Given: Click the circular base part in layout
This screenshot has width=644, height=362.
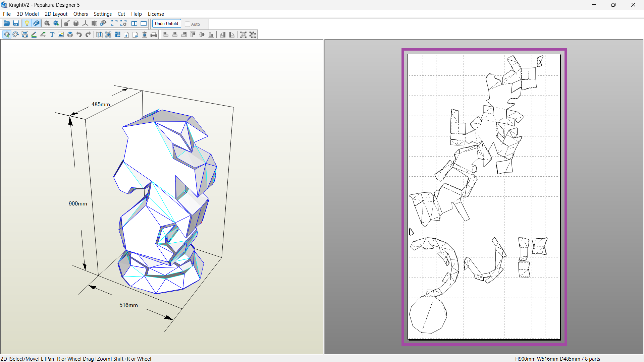Looking at the screenshot, I should [x=428, y=315].
